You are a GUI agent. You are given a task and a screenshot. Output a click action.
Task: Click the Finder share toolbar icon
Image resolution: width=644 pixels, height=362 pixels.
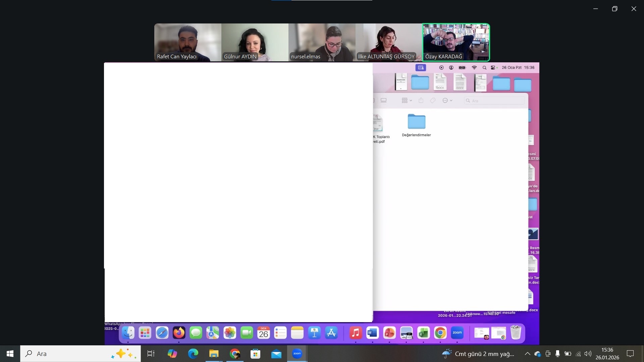(x=421, y=100)
